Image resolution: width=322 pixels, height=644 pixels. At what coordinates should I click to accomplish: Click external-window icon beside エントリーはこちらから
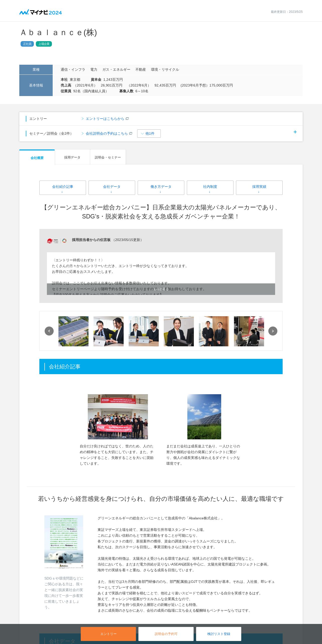pos(127,119)
